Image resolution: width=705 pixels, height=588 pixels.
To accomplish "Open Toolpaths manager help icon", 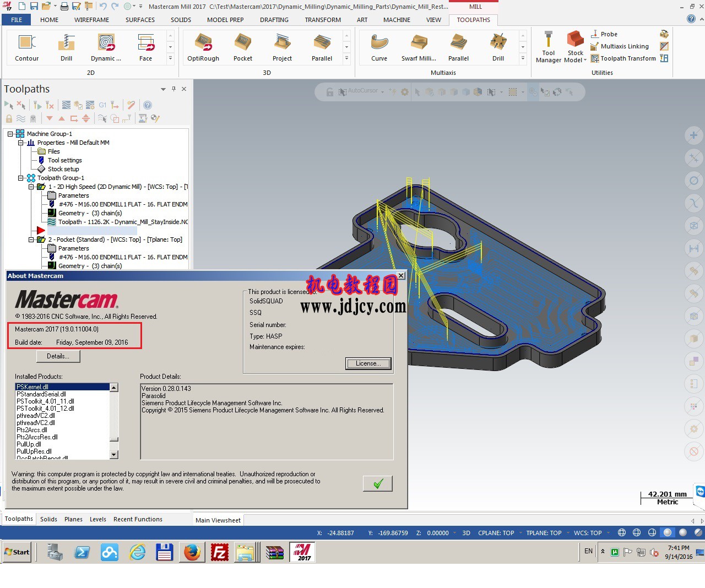I will 148,105.
